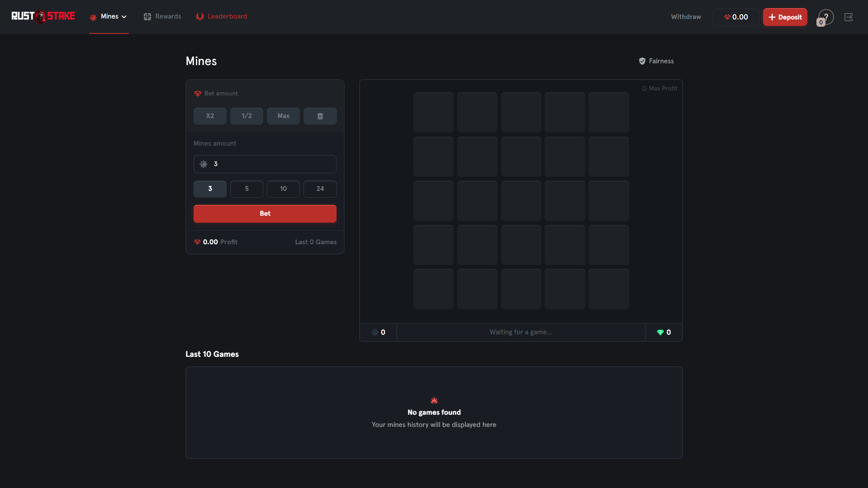Click the bottom-left mines grid tile
Screen dimensions: 868x488
(433, 289)
